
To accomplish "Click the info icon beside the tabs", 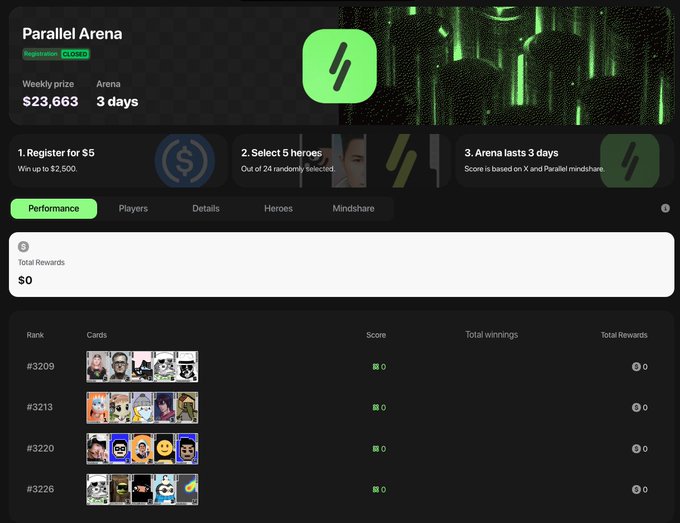I will pos(665,208).
